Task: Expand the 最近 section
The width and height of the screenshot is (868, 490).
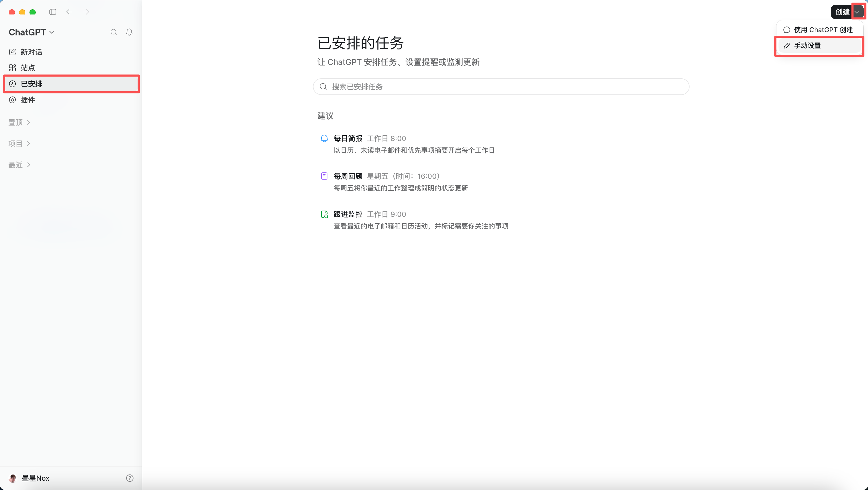Action: click(20, 165)
